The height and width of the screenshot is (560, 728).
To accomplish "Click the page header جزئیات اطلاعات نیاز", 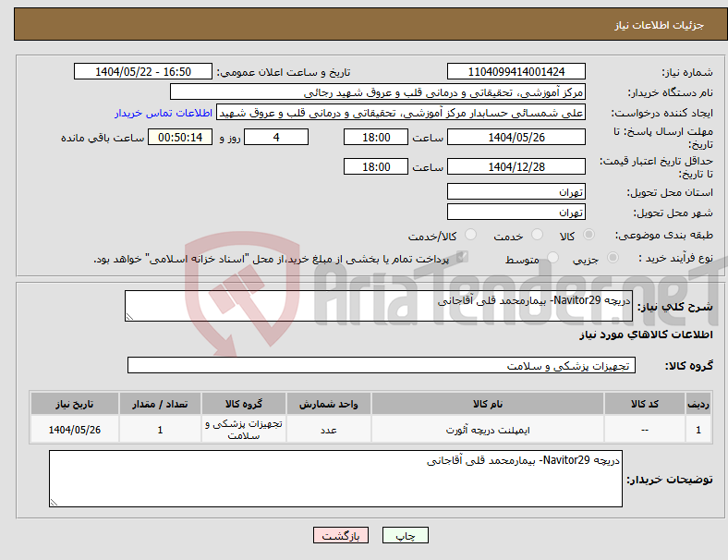I will click(x=660, y=25).
